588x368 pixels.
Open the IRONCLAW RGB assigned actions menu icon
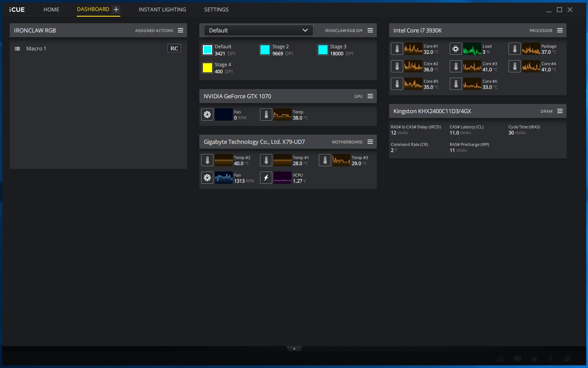point(180,31)
